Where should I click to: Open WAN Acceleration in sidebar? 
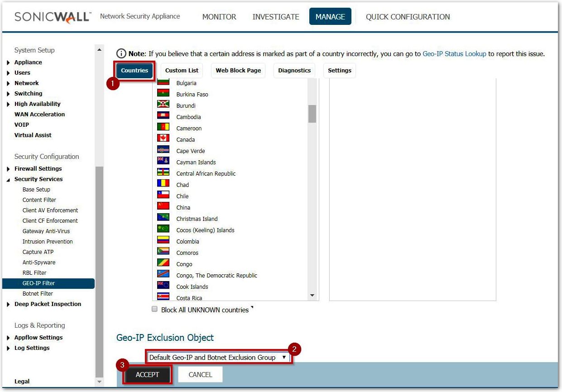click(39, 115)
